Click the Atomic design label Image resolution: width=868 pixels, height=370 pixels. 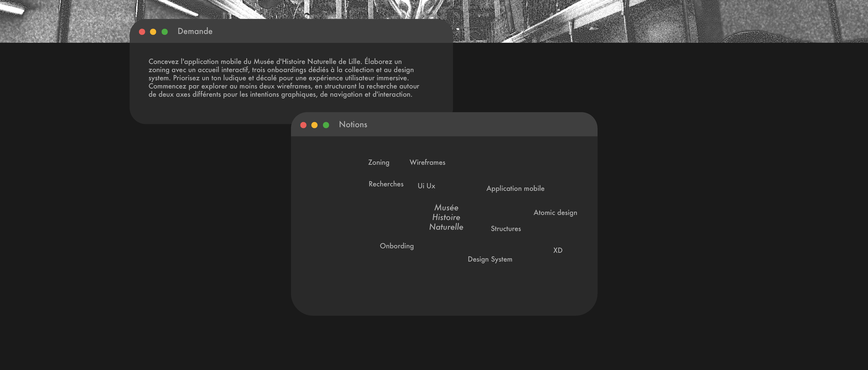(x=555, y=213)
